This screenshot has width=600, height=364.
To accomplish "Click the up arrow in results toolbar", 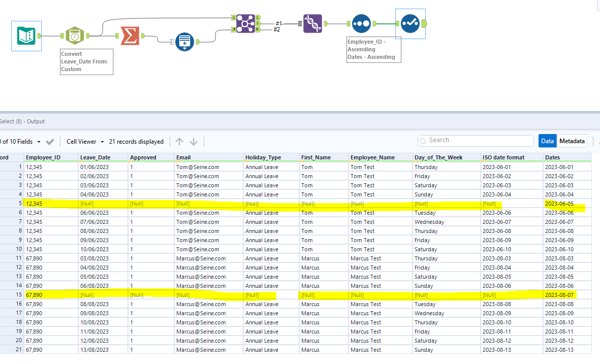I will (x=179, y=142).
